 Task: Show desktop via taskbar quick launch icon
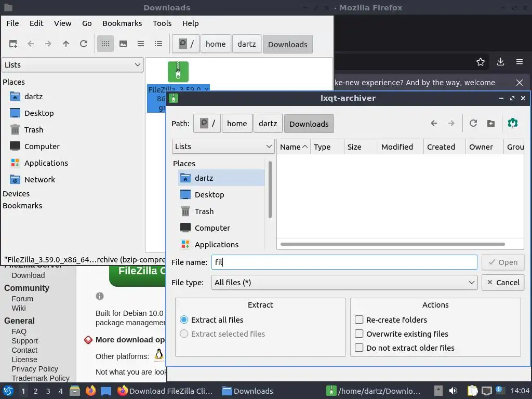(106, 391)
